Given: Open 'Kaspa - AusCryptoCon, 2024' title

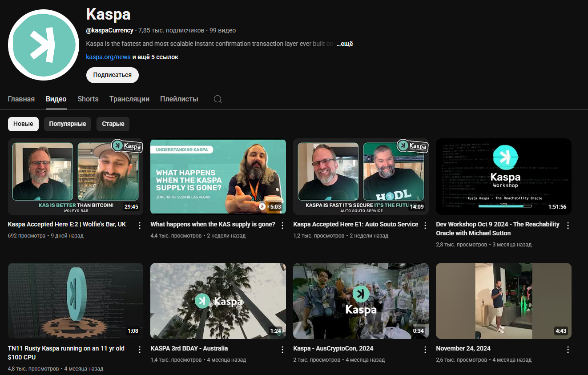Looking at the screenshot, I should pyautogui.click(x=333, y=349).
